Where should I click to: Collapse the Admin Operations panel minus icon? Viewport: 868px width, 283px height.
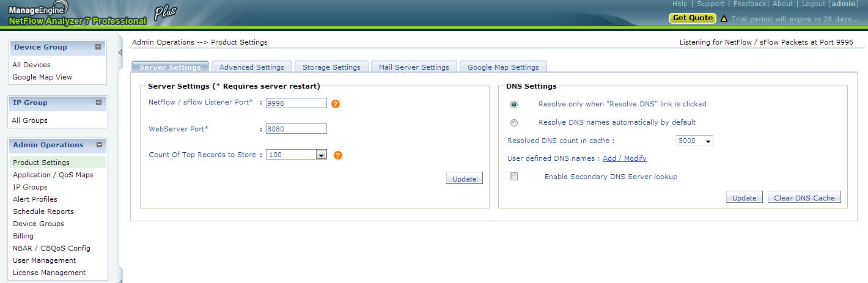(x=98, y=145)
